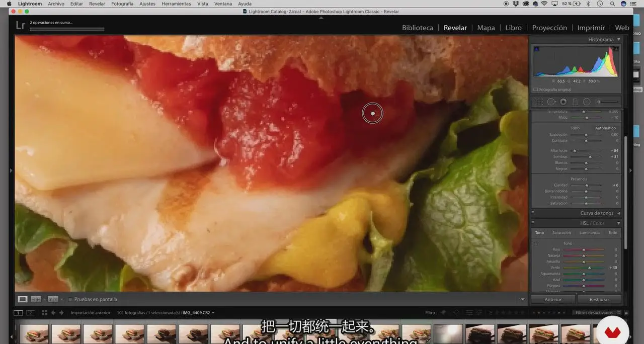Select the Red Eye Correction tool
The width and height of the screenshot is (644, 344).
pyautogui.click(x=563, y=102)
